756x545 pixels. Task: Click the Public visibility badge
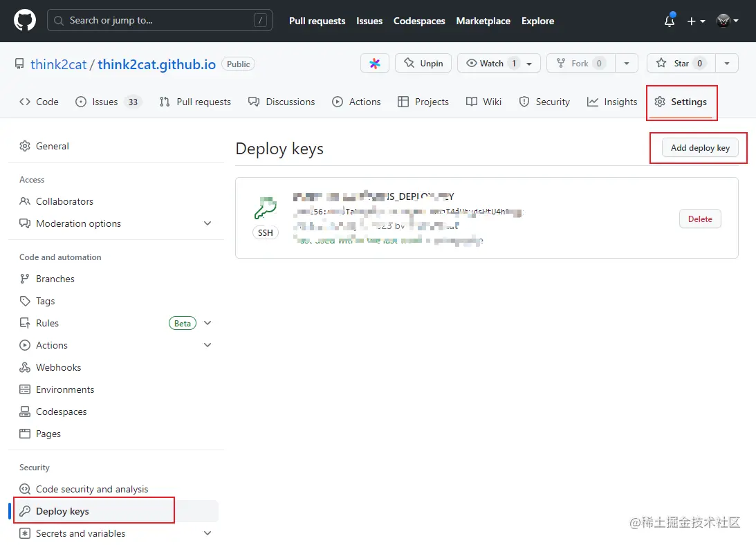238,64
